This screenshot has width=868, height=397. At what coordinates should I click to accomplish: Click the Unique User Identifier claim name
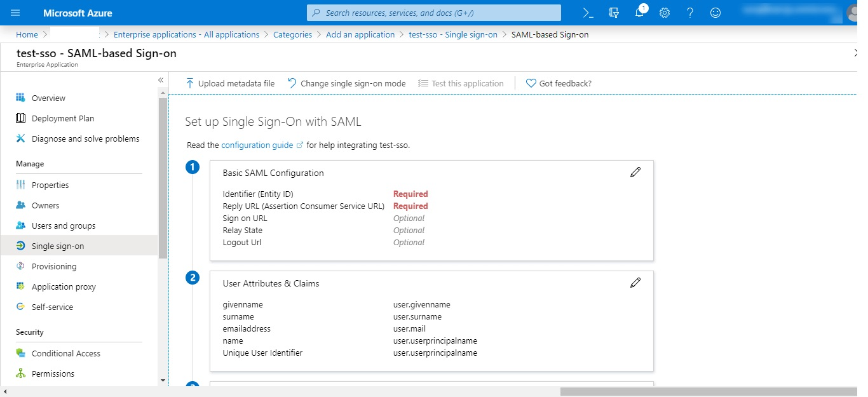pos(262,353)
